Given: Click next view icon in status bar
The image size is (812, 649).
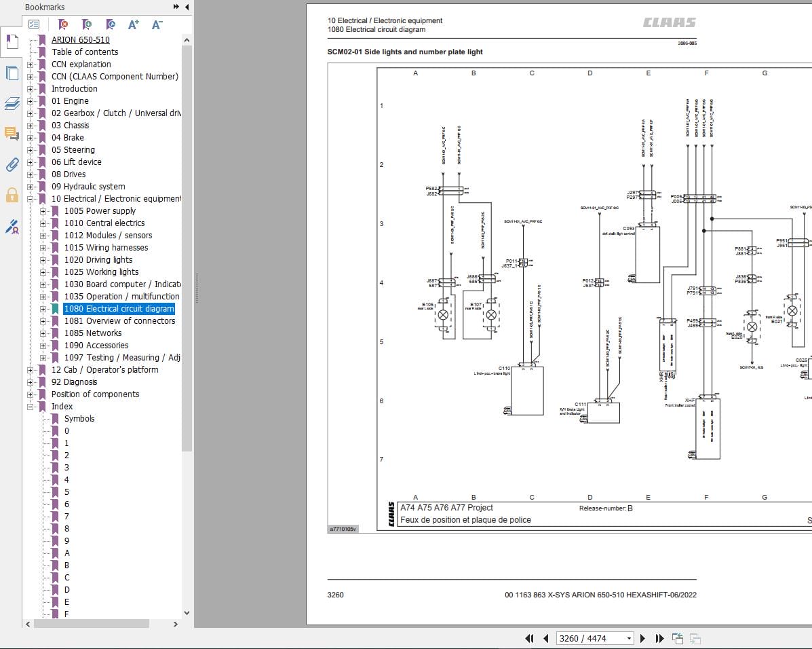Looking at the screenshot, I should pyautogui.click(x=695, y=639).
